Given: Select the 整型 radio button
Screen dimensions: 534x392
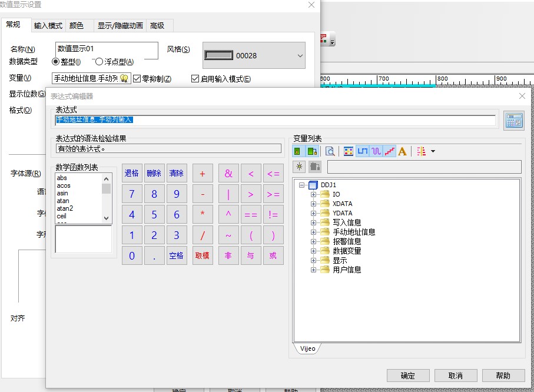Looking at the screenshot, I should (x=56, y=62).
